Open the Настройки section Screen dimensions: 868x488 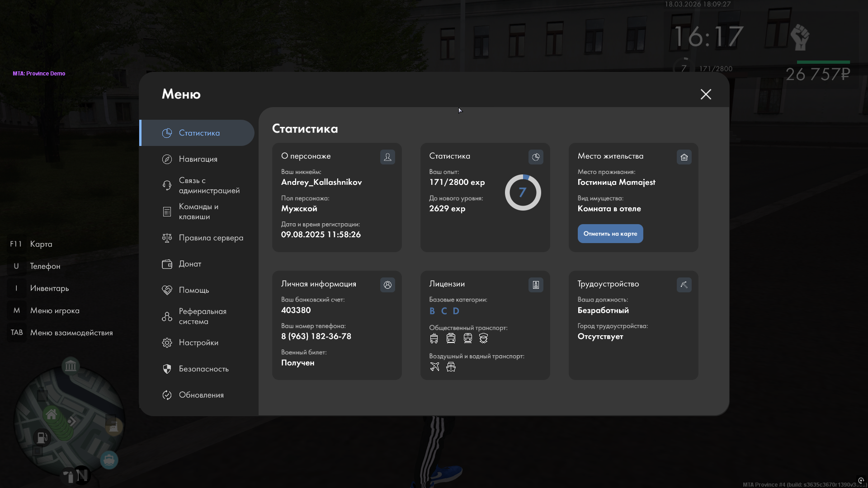(x=198, y=343)
